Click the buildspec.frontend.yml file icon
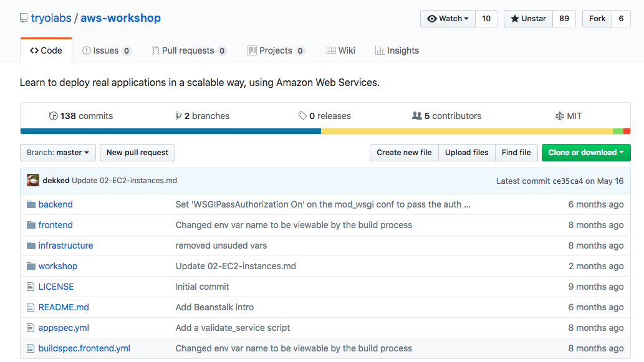Image resolution: width=644 pixels, height=362 pixels. coord(31,348)
